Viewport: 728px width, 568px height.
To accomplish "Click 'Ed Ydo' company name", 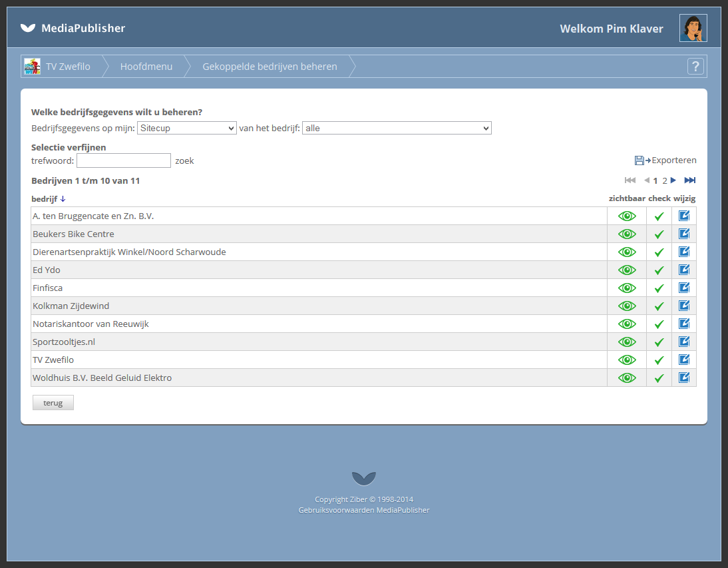I will pos(47,270).
